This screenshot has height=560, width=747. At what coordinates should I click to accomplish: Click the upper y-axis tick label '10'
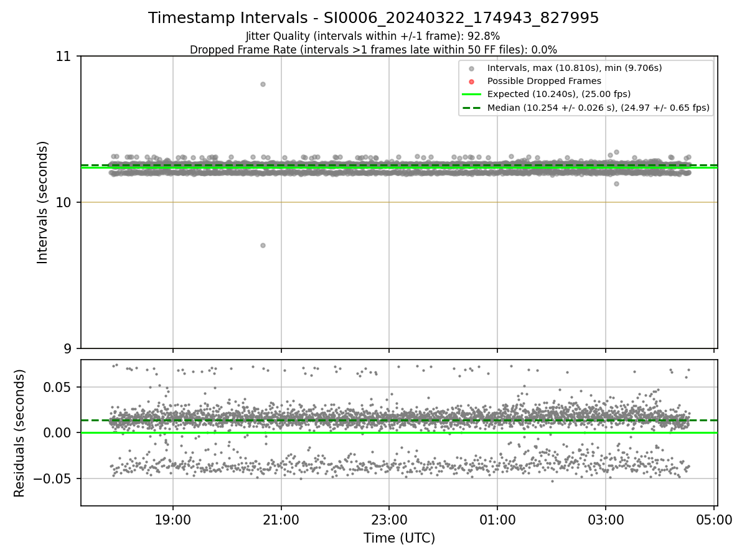(x=65, y=202)
